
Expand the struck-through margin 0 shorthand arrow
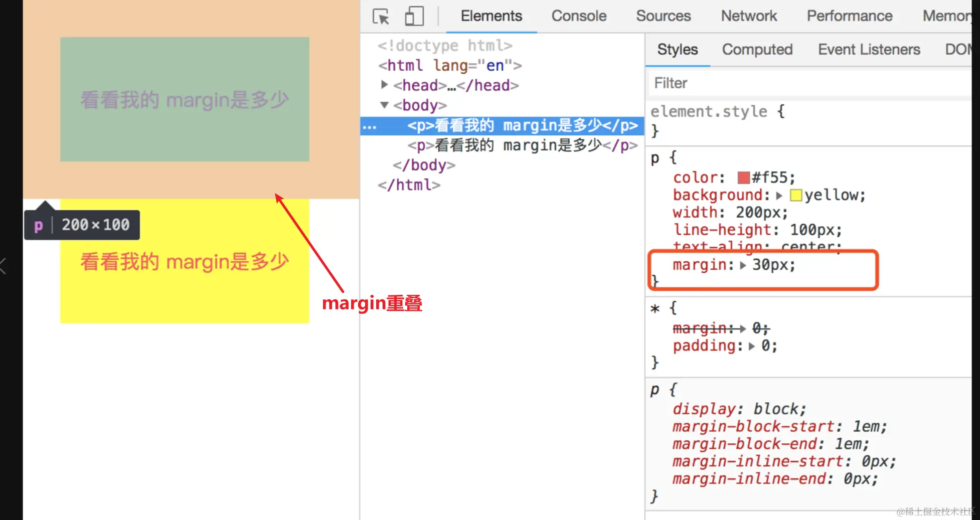[743, 328]
